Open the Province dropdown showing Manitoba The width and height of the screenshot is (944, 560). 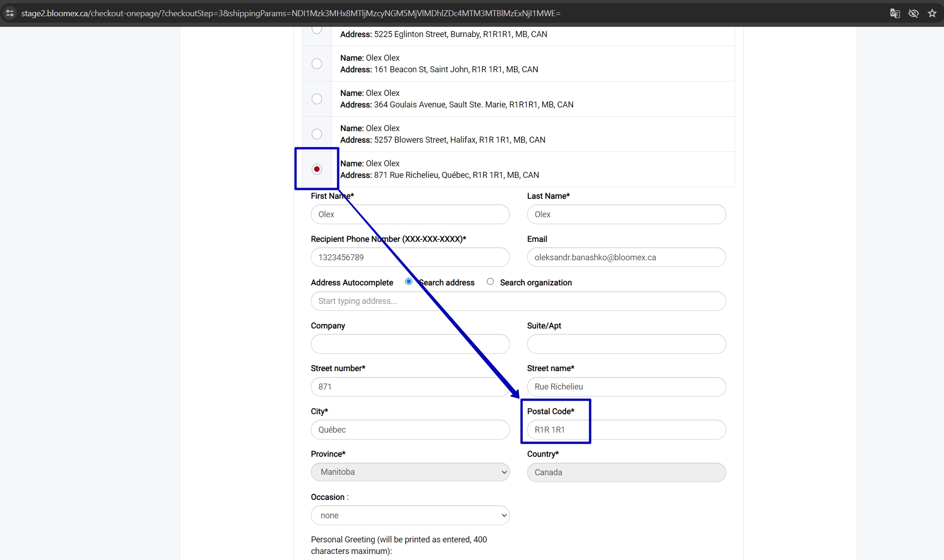pos(410,472)
